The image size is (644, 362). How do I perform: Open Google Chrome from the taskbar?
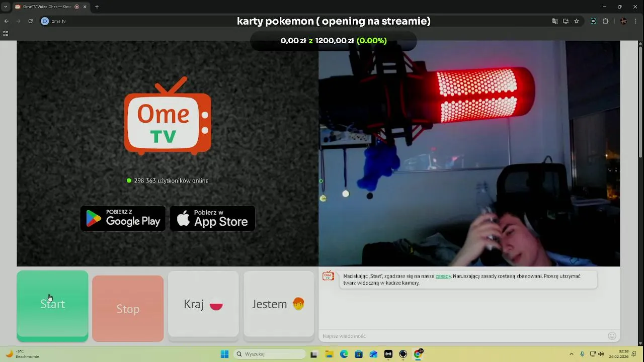(418, 354)
